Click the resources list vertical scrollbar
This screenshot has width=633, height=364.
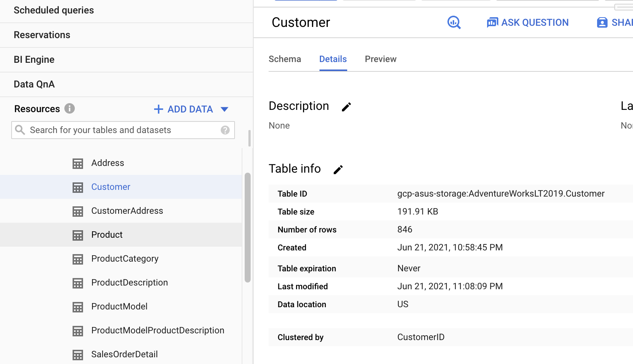pos(247,227)
